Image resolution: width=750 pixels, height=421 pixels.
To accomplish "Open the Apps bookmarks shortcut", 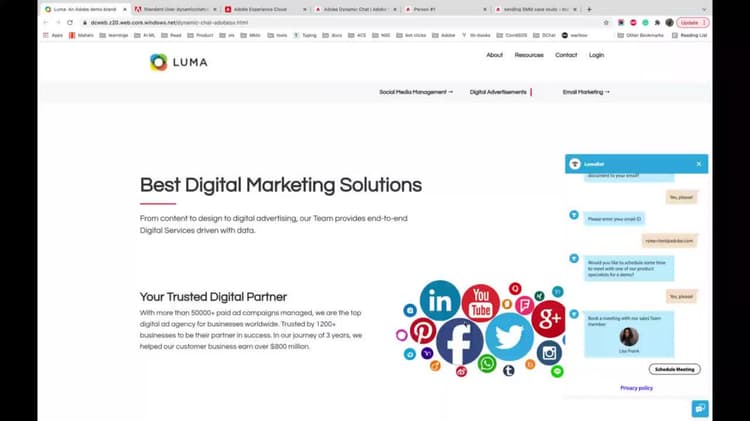I will (53, 35).
